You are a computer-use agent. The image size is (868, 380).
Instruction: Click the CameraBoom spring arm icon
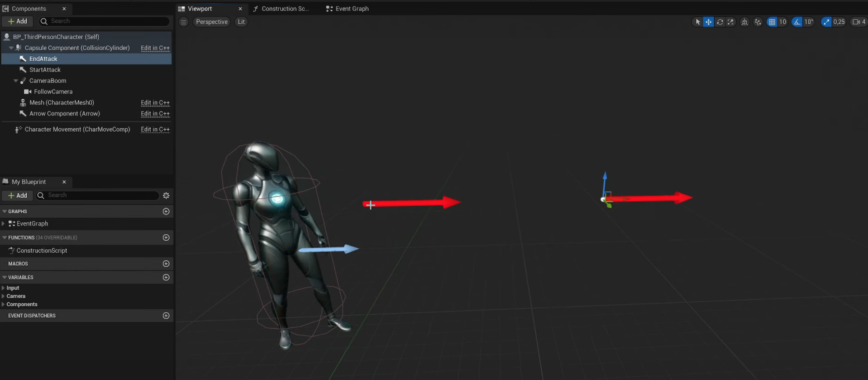click(x=23, y=81)
